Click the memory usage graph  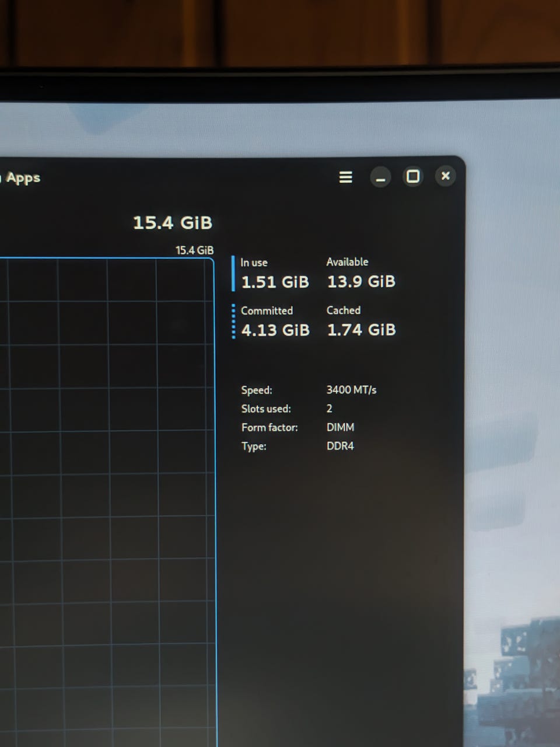107,502
